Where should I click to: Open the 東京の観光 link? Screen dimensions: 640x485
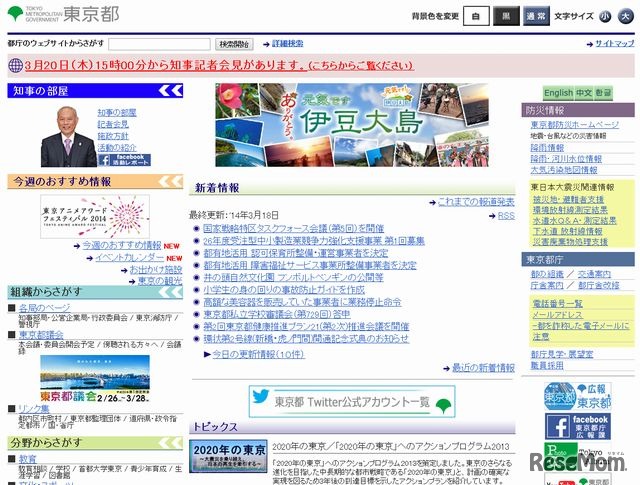pos(160,281)
